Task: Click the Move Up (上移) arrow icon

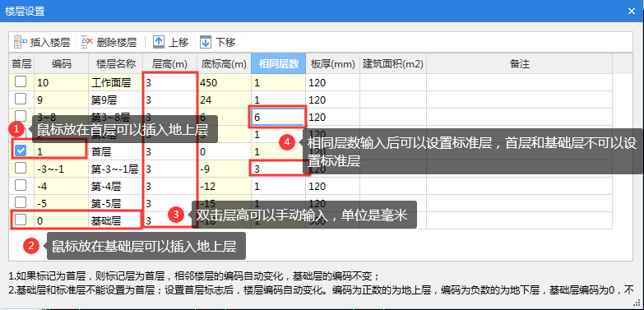Action: (x=159, y=42)
